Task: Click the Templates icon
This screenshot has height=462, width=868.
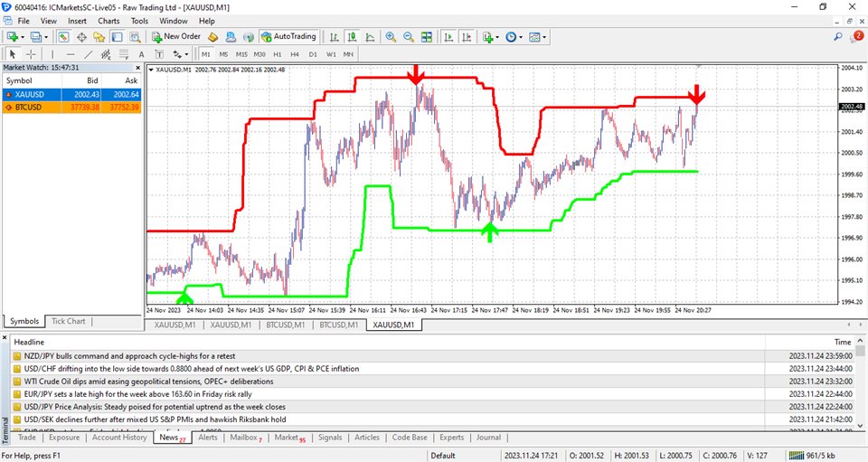Action: pyautogui.click(x=534, y=37)
